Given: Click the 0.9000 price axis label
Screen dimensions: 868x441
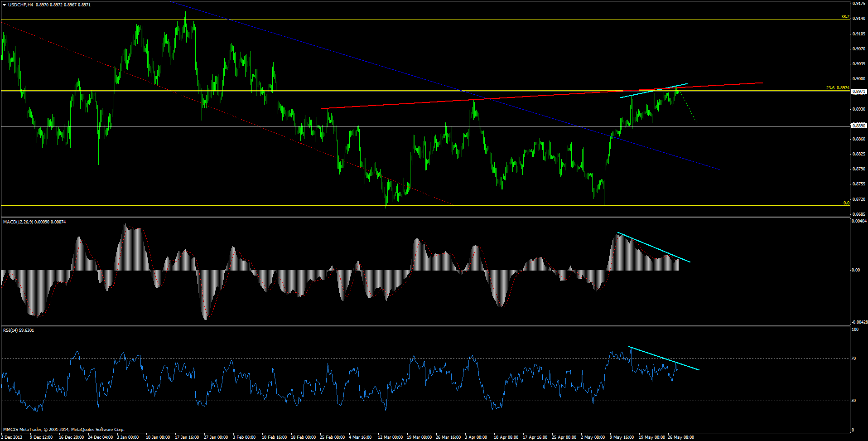Looking at the screenshot, I should coord(859,79).
